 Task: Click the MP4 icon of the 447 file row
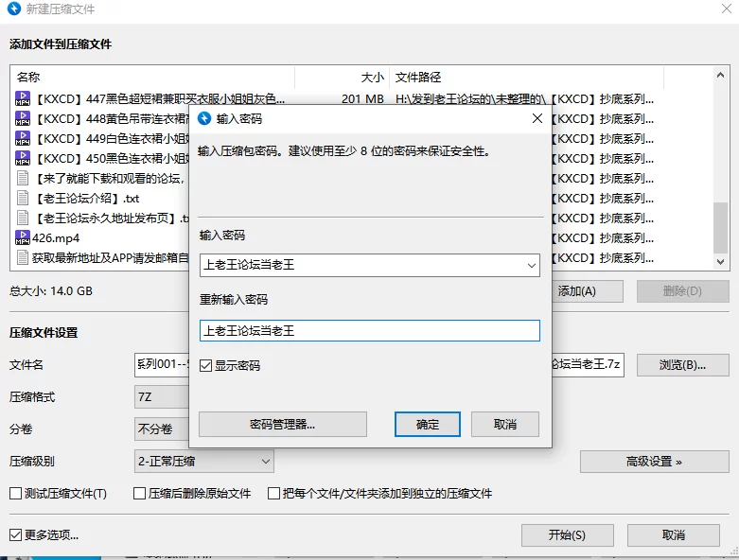tap(23, 99)
